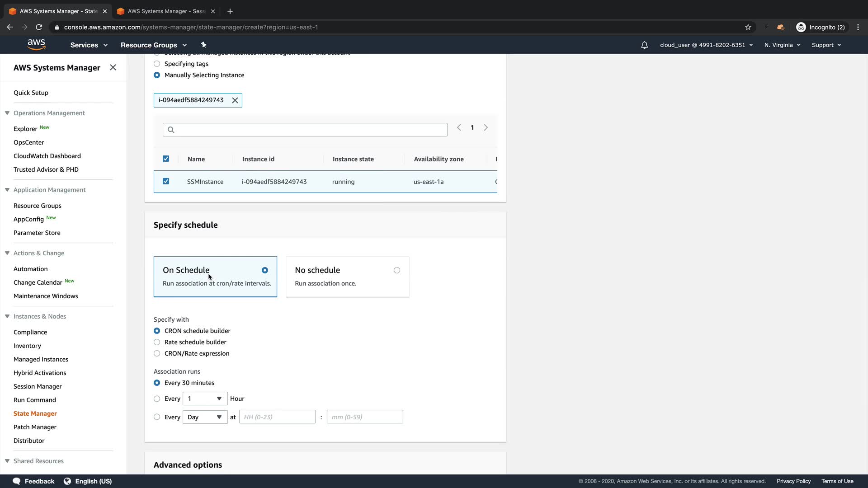Expand the Services menu
Image resolution: width=868 pixels, height=488 pixels.
pyautogui.click(x=89, y=45)
